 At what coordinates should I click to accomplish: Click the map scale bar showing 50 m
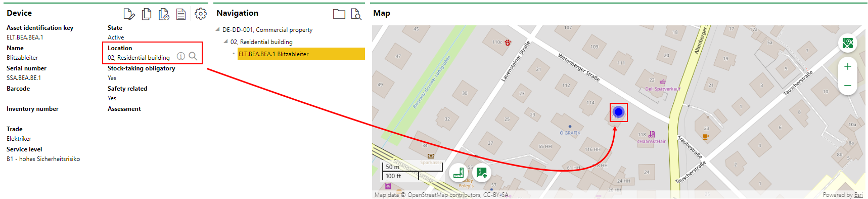(413, 167)
